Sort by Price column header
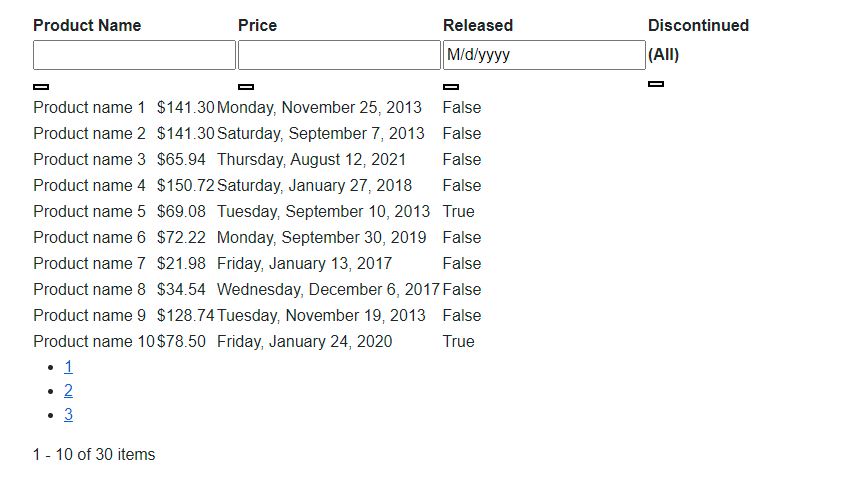This screenshot has width=858, height=481. tap(257, 25)
